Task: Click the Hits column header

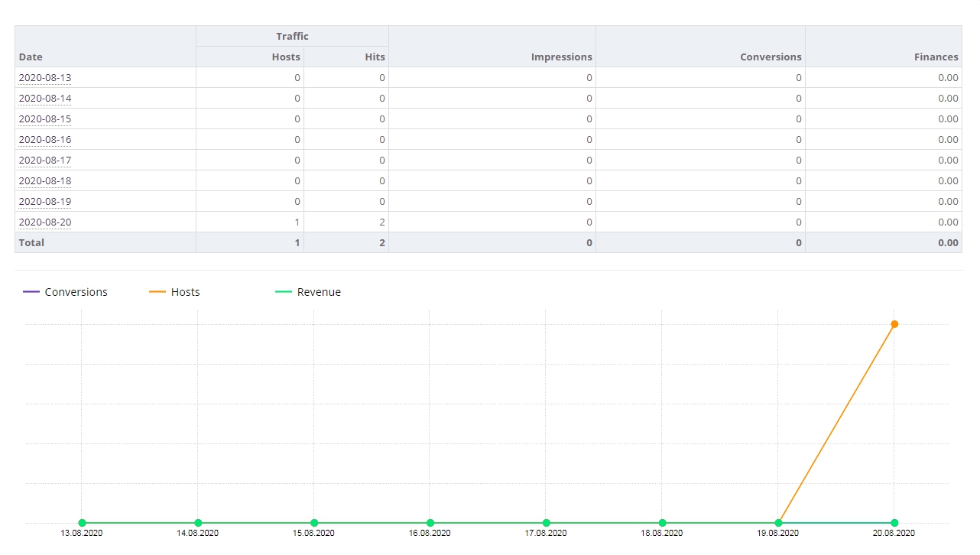Action: point(375,57)
